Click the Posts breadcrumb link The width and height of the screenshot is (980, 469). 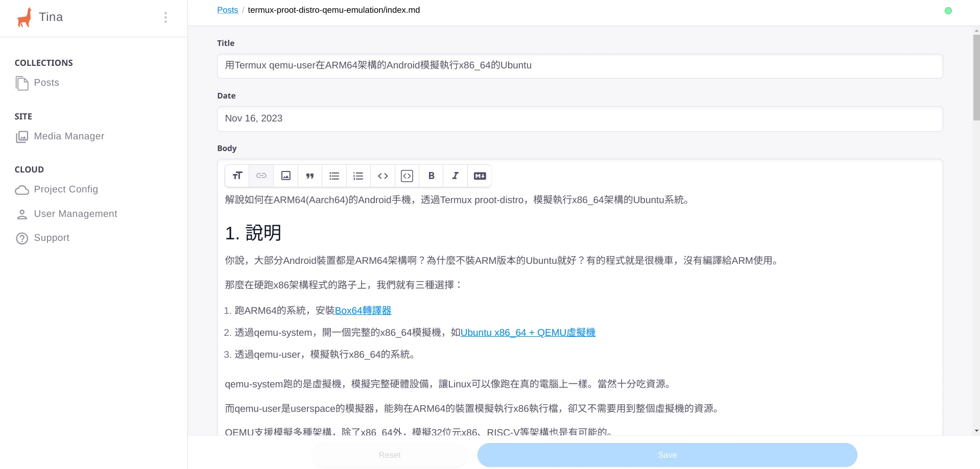pyautogui.click(x=227, y=10)
